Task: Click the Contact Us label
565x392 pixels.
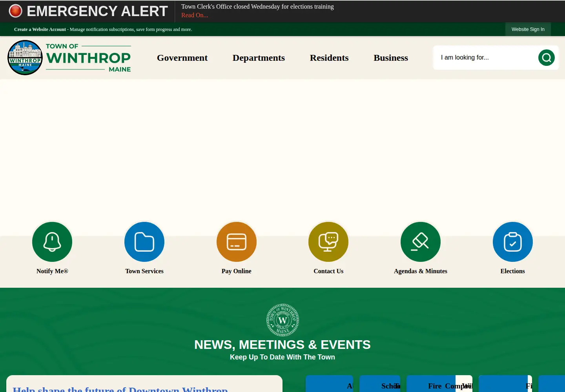Action: (328, 271)
